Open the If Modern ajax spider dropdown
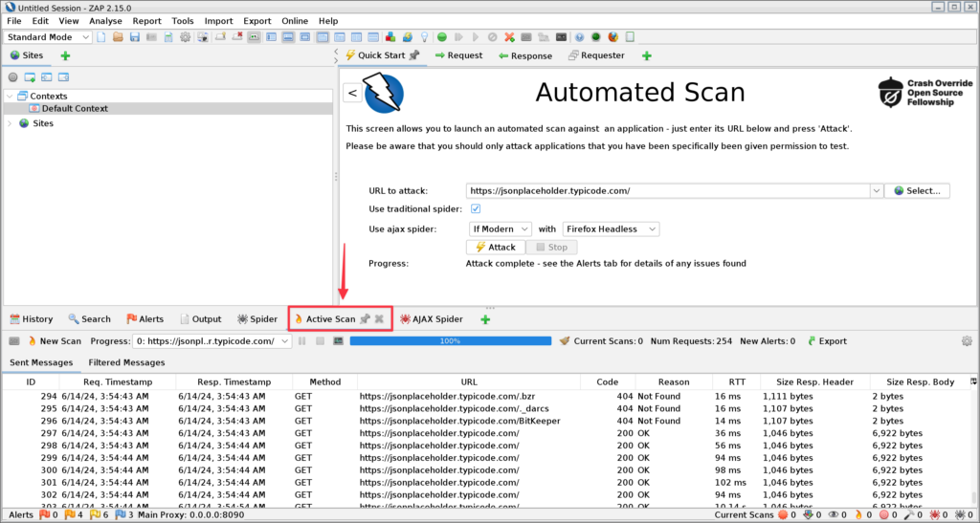The width and height of the screenshot is (980, 523). pyautogui.click(x=500, y=229)
